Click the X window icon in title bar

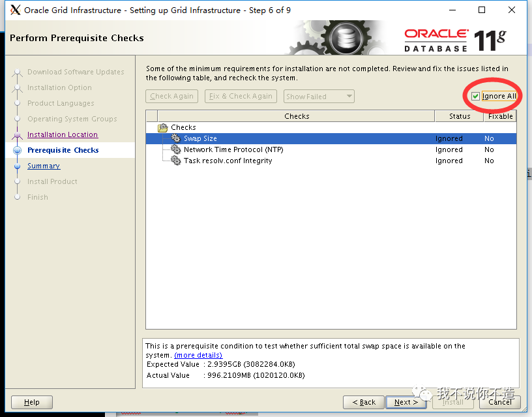(15, 10)
